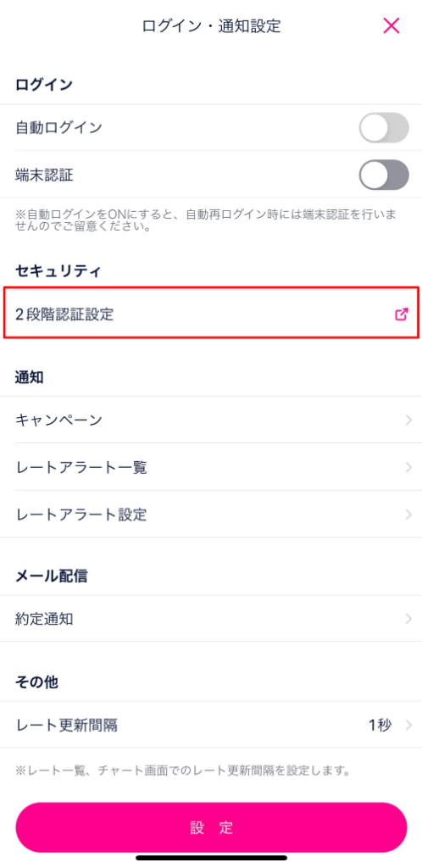
Task: Tap the chevron arrow beside 約定通知
Action: [408, 619]
